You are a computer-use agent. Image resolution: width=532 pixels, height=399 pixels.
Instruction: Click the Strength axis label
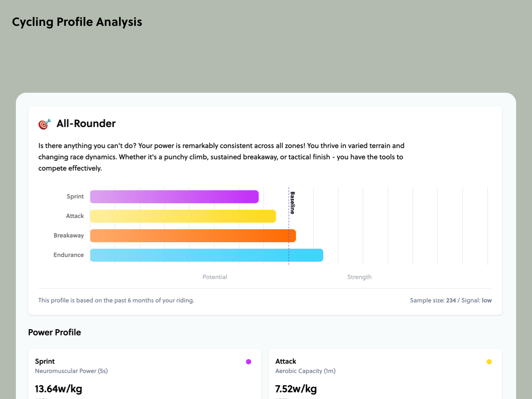359,277
